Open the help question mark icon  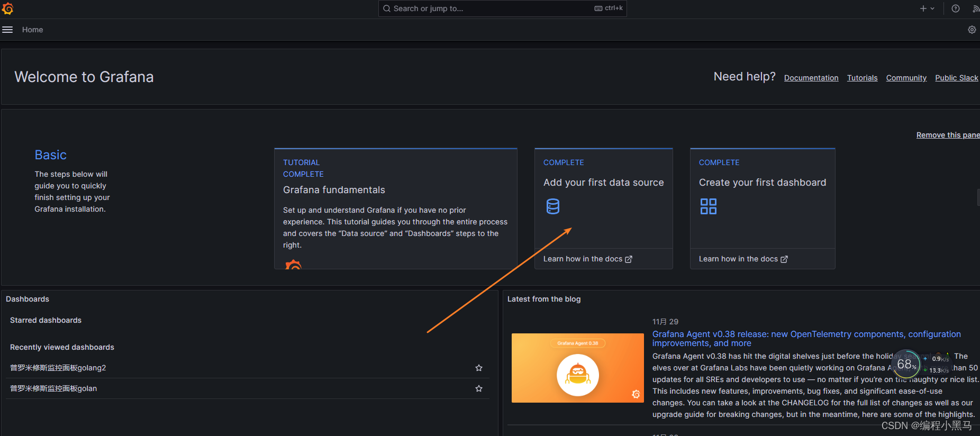(x=956, y=8)
